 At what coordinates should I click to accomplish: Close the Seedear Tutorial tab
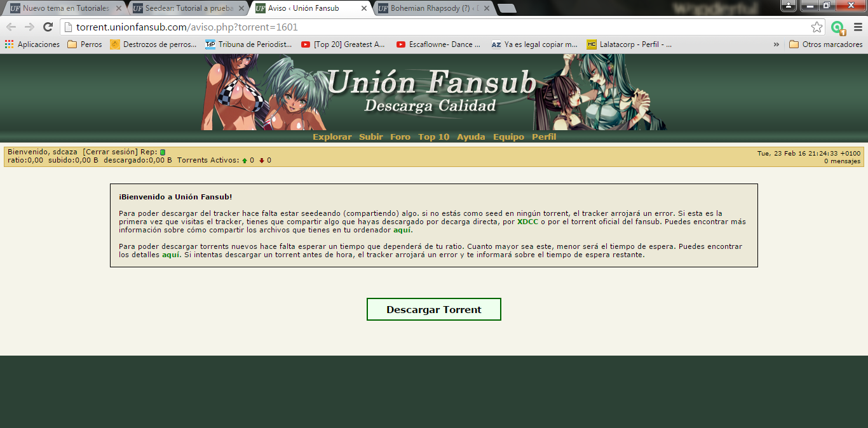coord(241,8)
